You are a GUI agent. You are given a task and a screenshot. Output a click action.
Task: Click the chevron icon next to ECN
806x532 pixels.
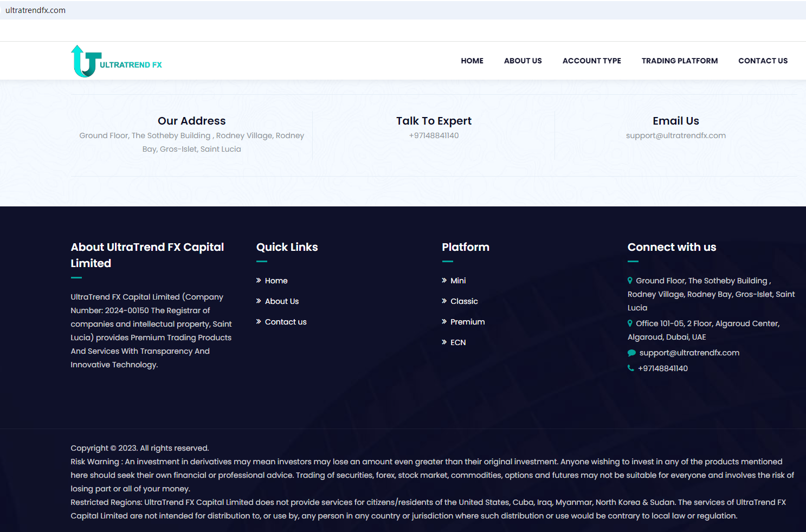(444, 342)
